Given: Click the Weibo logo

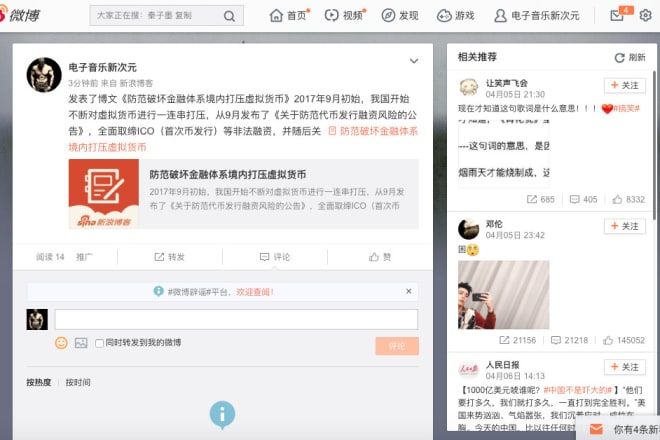Looking at the screenshot, I should 19,15.
